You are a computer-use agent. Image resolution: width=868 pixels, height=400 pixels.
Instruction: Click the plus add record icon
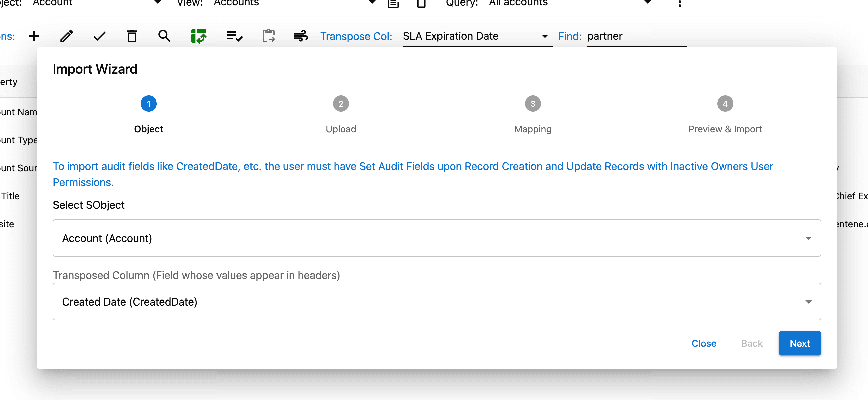click(34, 36)
